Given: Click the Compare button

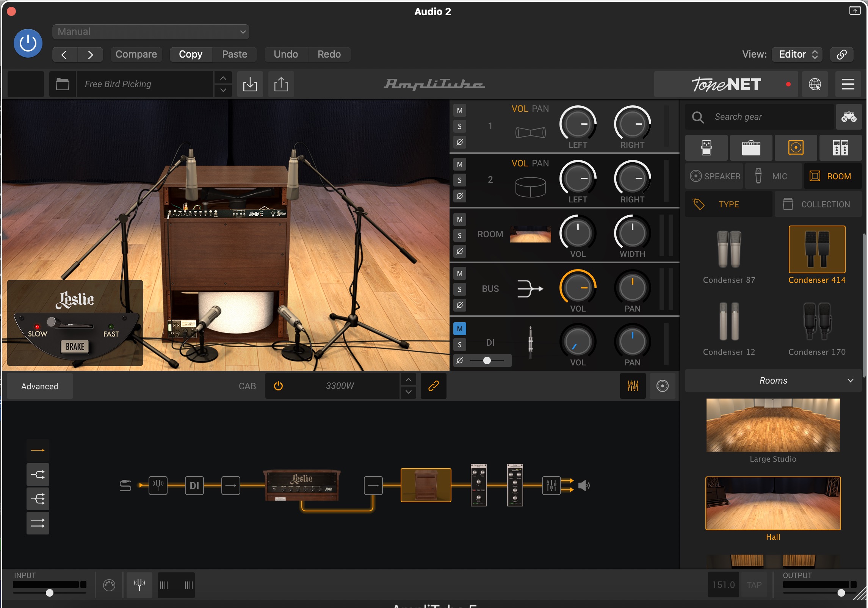Looking at the screenshot, I should [136, 55].
